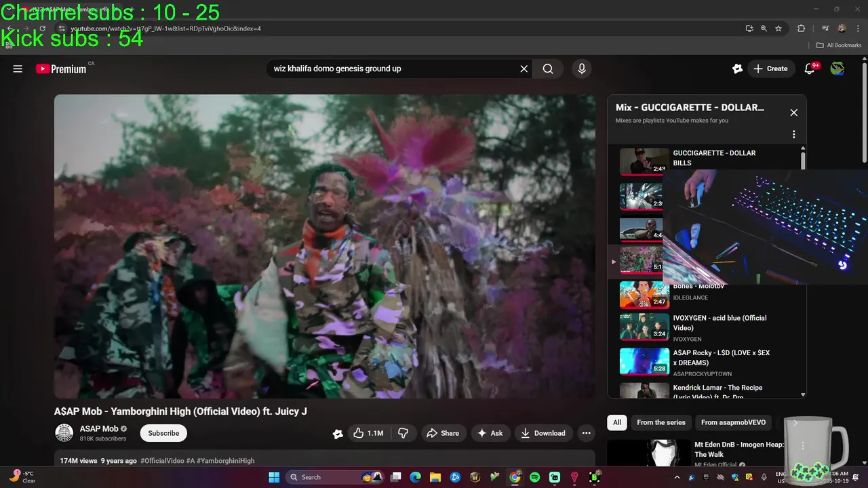
Task: Open File Explorer from the taskbar
Action: coord(435,477)
